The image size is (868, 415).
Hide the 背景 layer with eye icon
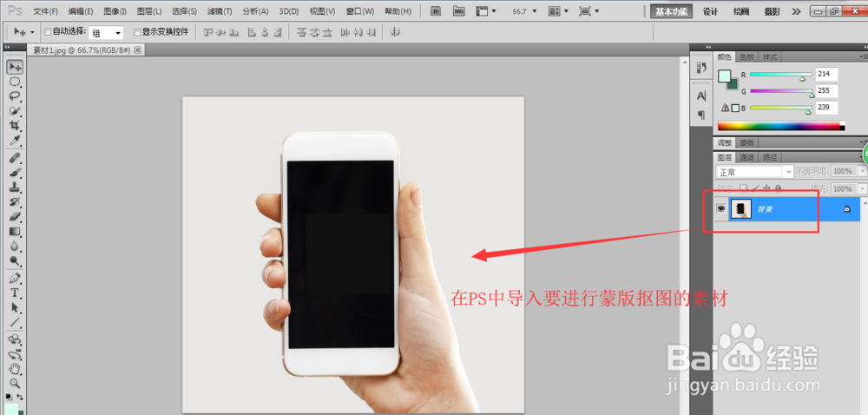(x=721, y=208)
